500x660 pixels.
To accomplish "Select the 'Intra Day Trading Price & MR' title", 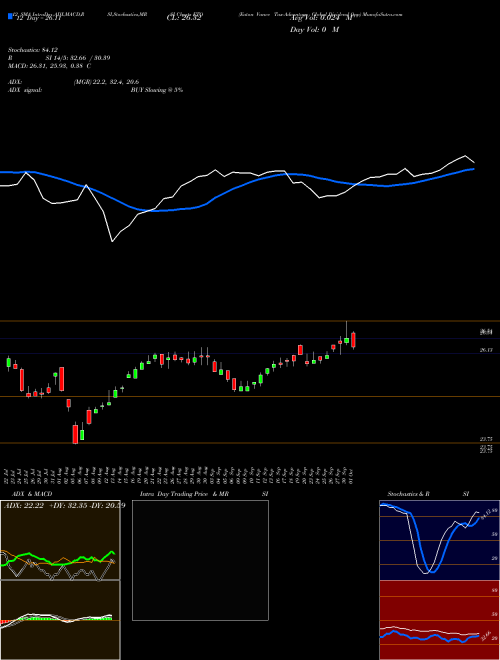I will (x=184, y=494).
